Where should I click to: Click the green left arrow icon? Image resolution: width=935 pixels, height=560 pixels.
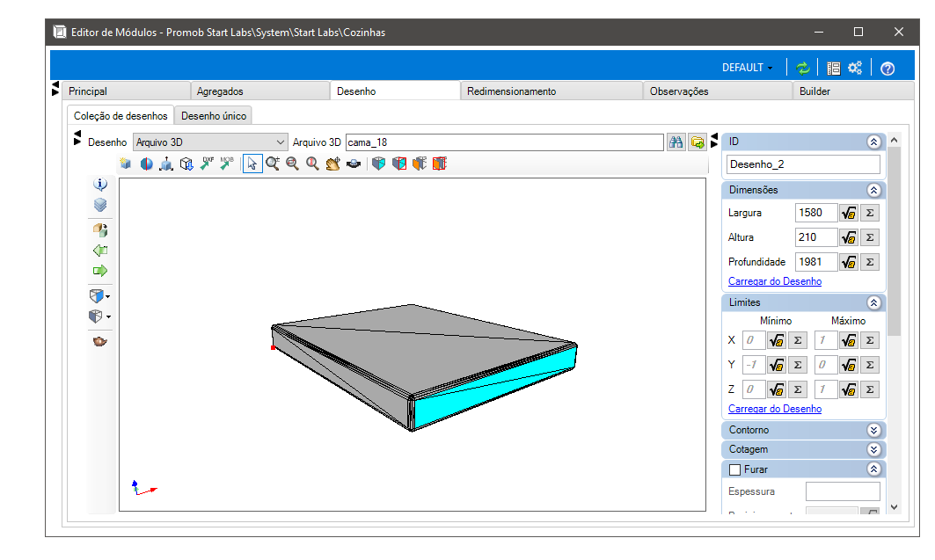tap(100, 251)
